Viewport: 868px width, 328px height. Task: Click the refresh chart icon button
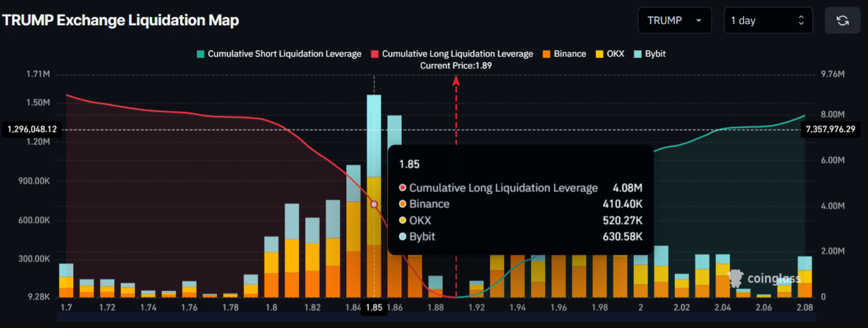(842, 20)
